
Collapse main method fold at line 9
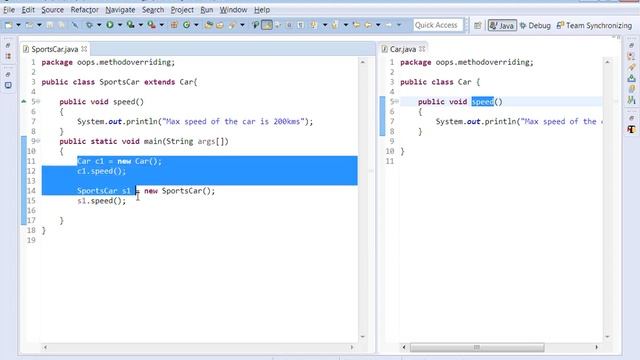(38, 141)
